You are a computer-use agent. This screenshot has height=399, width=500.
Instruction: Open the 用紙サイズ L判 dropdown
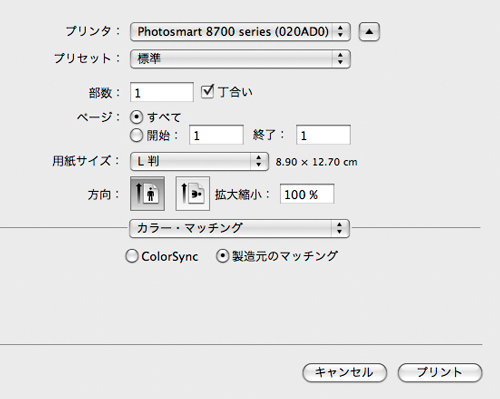coord(199,162)
